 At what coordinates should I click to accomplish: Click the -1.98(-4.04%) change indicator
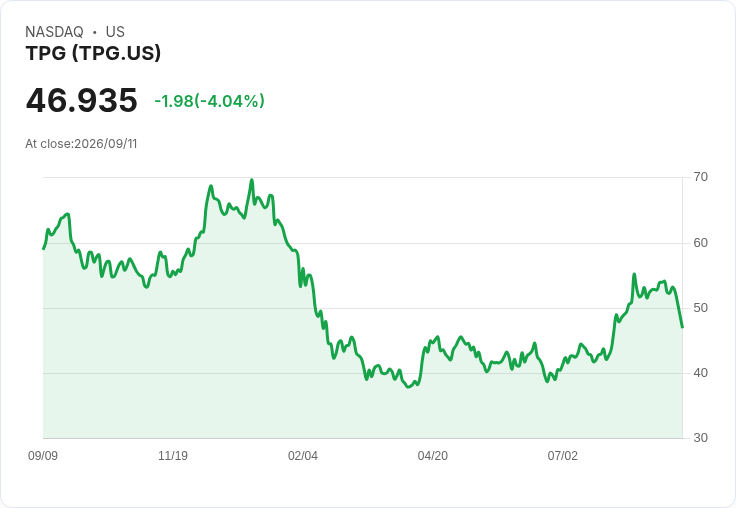pyautogui.click(x=209, y=101)
